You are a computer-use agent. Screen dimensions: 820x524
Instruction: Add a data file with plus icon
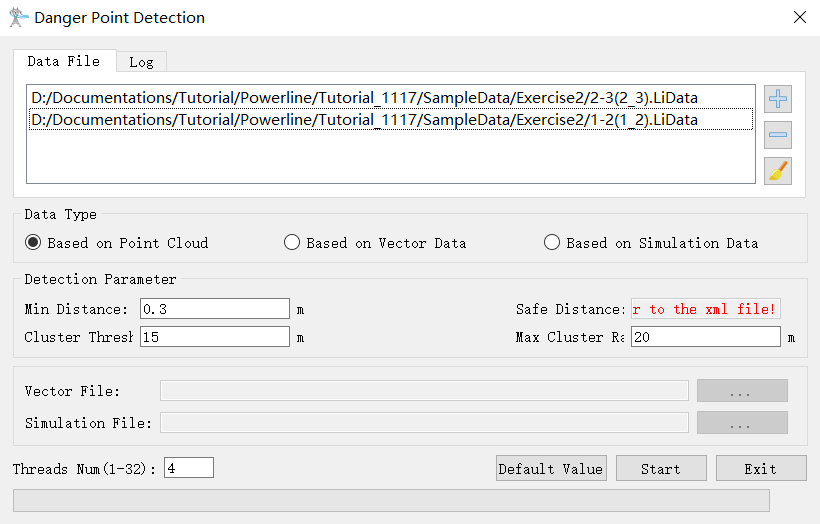click(x=778, y=99)
